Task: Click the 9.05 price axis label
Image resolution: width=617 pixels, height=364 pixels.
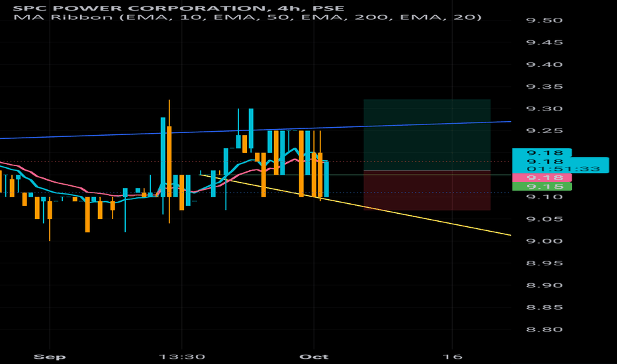Action: pyautogui.click(x=544, y=219)
